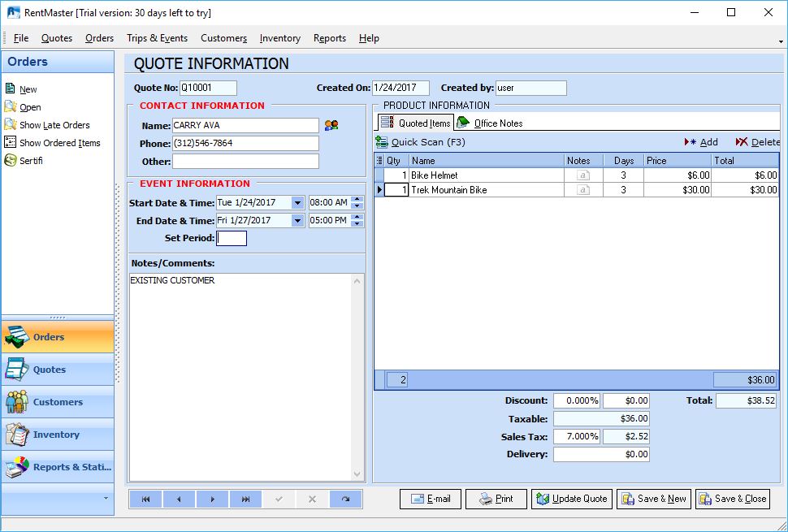The width and height of the screenshot is (788, 532).
Task: Click the customer lookup icon beside Name
Action: (x=331, y=125)
